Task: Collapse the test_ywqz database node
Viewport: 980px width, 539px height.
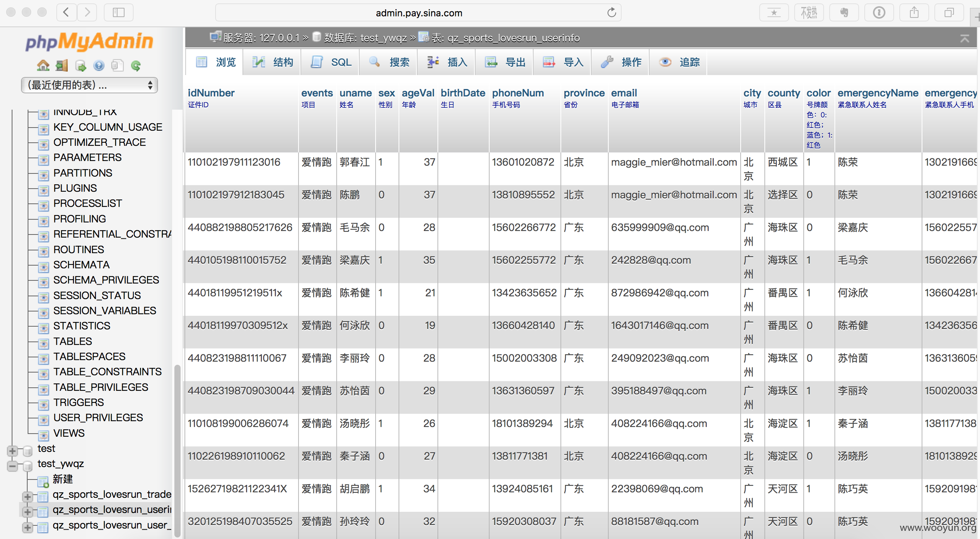Action: tap(12, 466)
